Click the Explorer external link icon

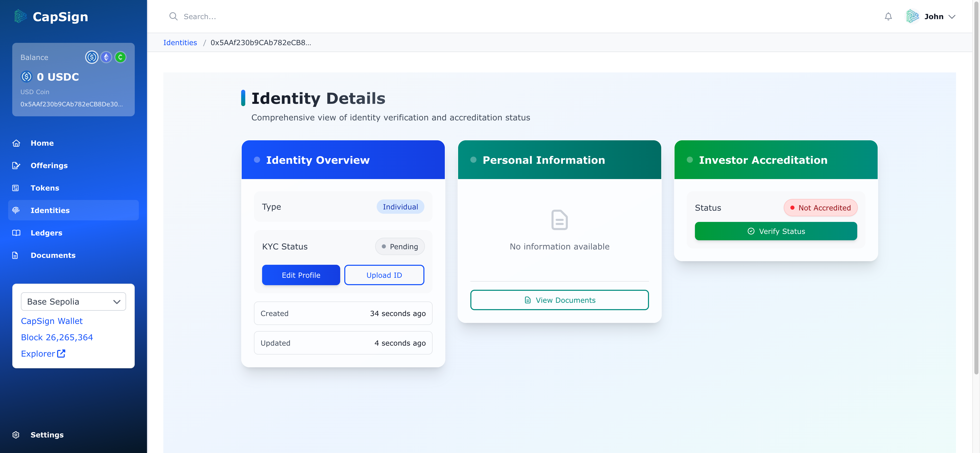point(61,353)
